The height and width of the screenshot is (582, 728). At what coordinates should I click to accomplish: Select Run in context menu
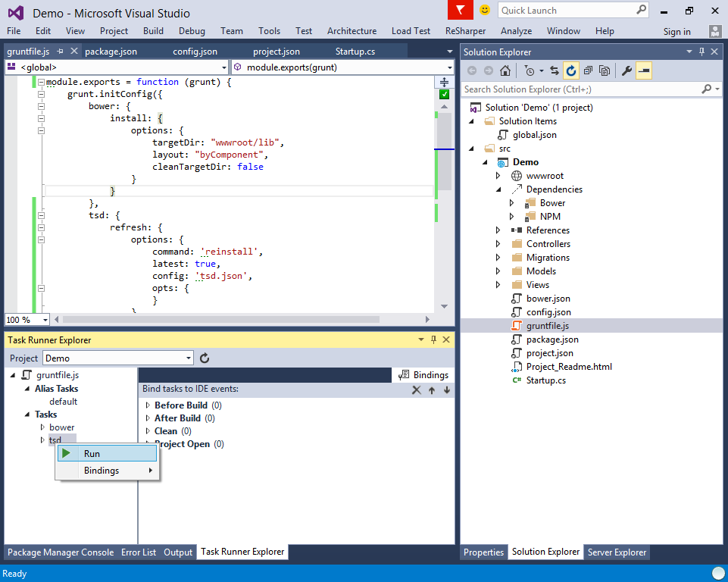107,453
